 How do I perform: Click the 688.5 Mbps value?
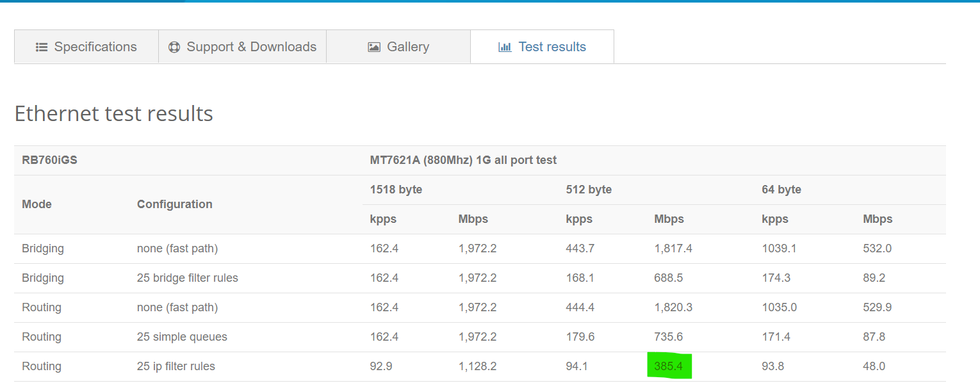click(669, 278)
